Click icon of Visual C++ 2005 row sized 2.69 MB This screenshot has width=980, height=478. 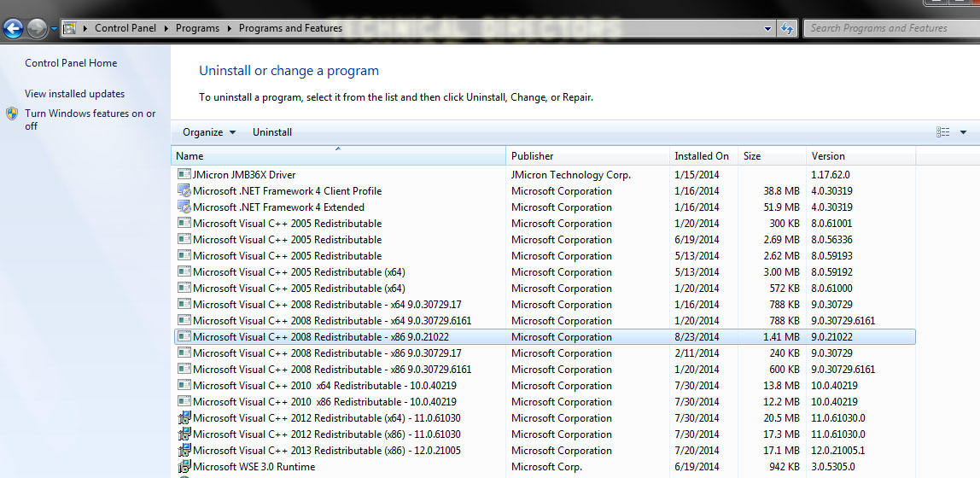point(184,239)
